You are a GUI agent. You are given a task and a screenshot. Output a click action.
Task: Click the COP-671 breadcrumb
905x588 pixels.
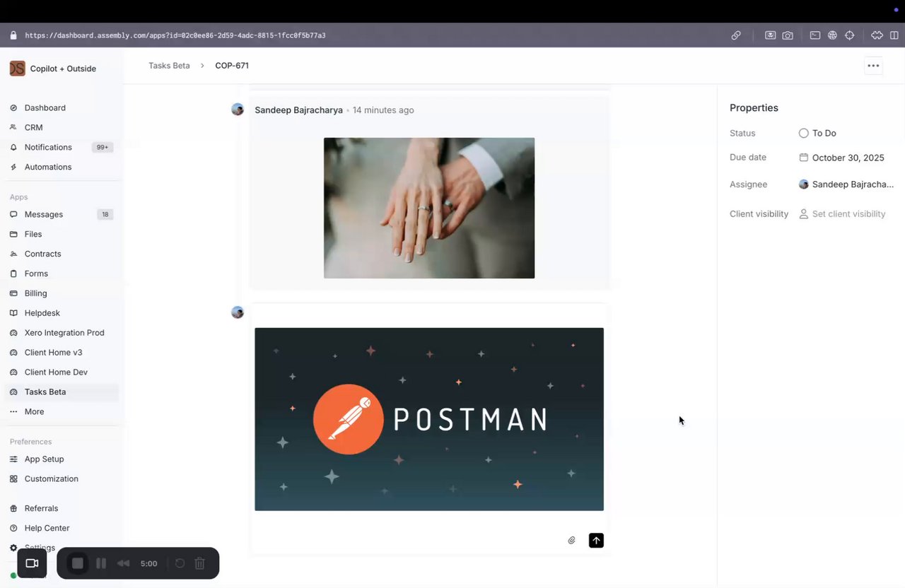(232, 66)
